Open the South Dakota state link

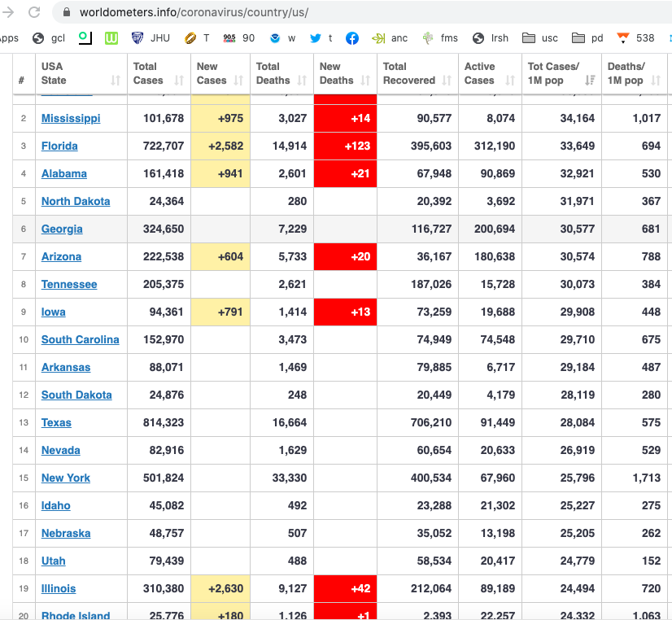click(x=76, y=395)
